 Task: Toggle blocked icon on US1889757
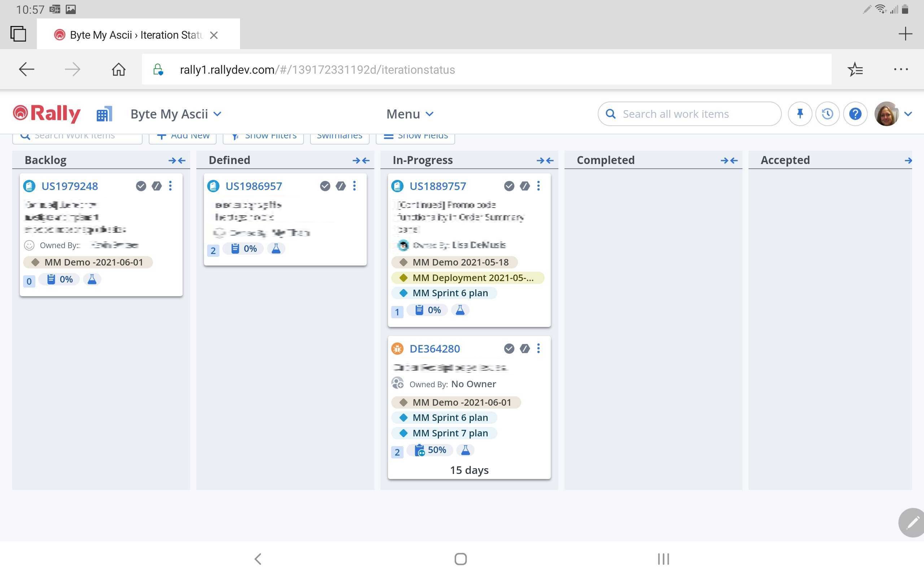tap(524, 186)
